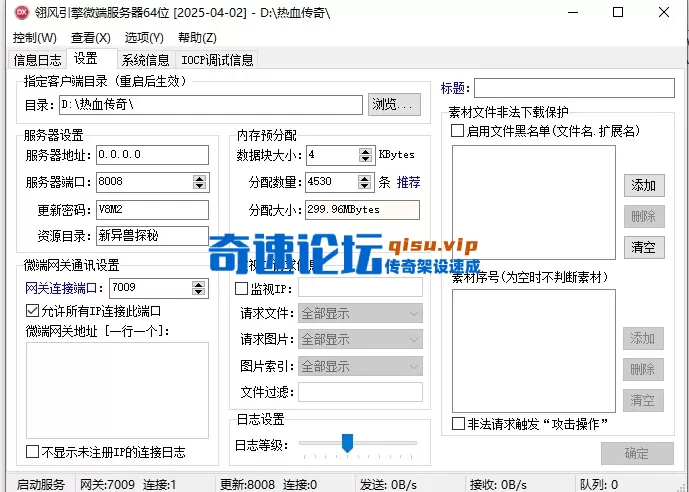The height and width of the screenshot is (492, 689).
Task: Increase 网关连接端口 with up arrow
Action: (199, 285)
